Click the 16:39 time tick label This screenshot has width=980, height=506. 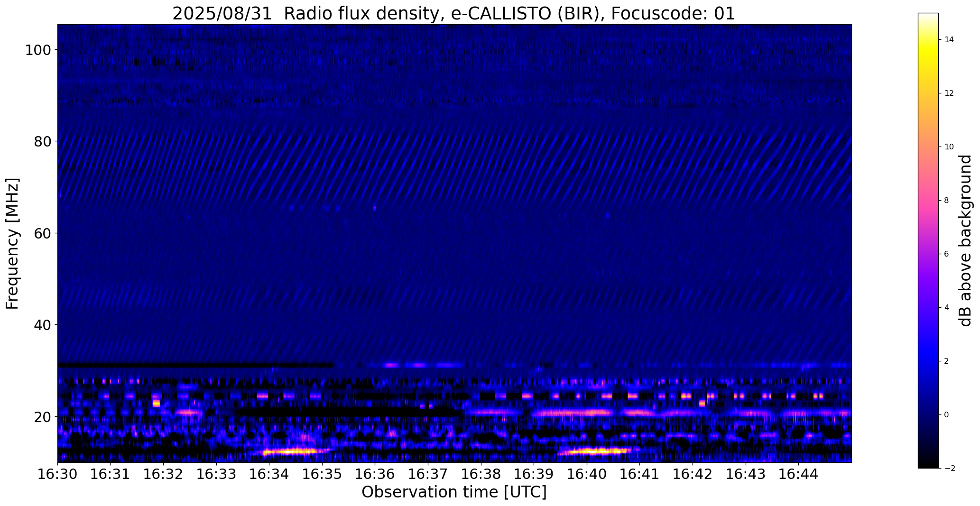[534, 473]
